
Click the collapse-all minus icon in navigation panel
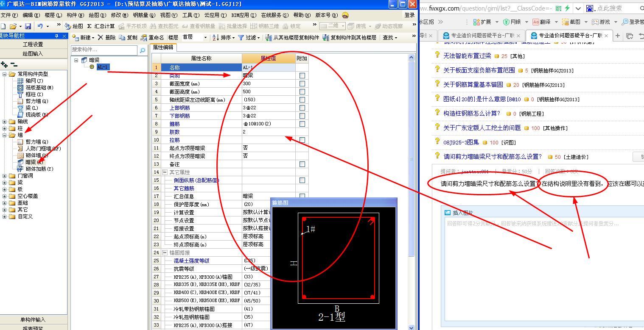[14, 64]
